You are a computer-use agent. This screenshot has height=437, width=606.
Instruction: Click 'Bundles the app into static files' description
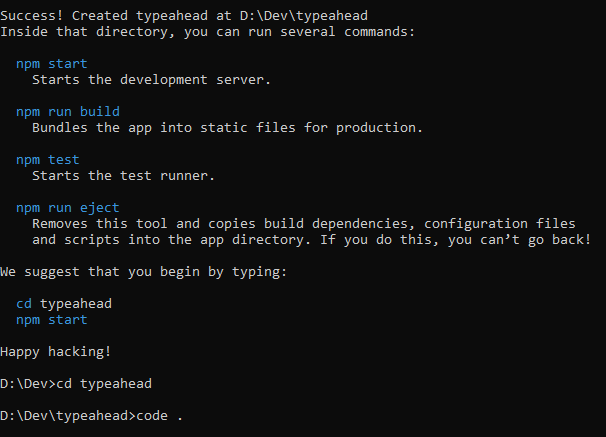pos(228,128)
